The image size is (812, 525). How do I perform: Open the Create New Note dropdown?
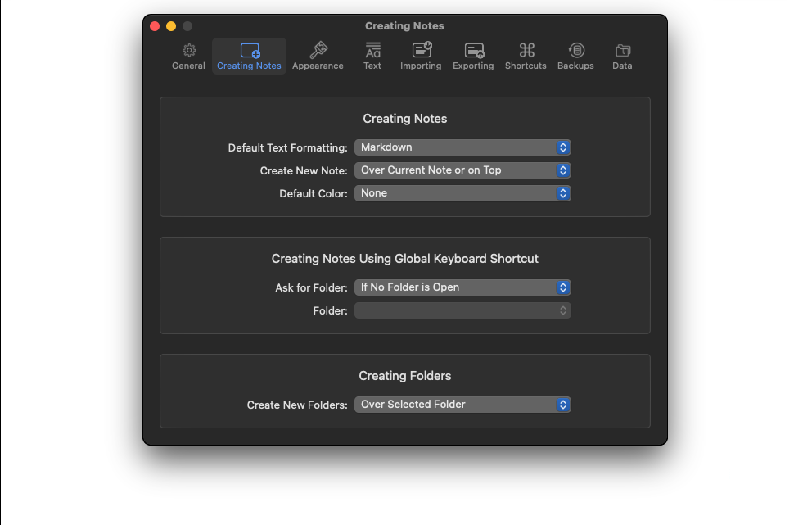pos(462,170)
